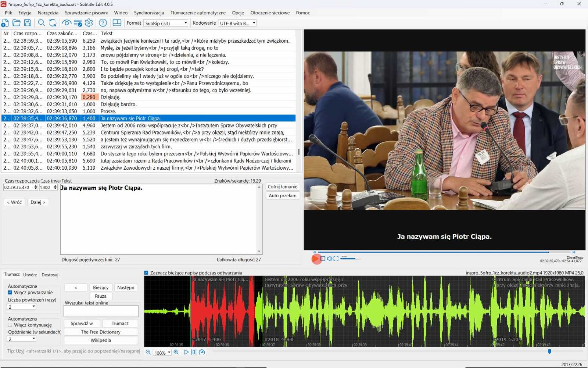Screen dimensions: 588x368
Task: Adjust the video volume slider
Action: click(x=350, y=259)
